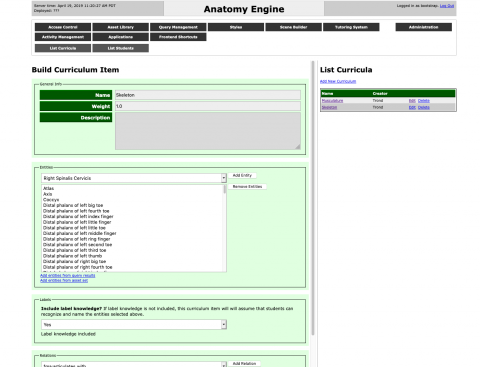Open the entity dropdown showing Right Spinalis Cervicis

[x=134, y=178]
